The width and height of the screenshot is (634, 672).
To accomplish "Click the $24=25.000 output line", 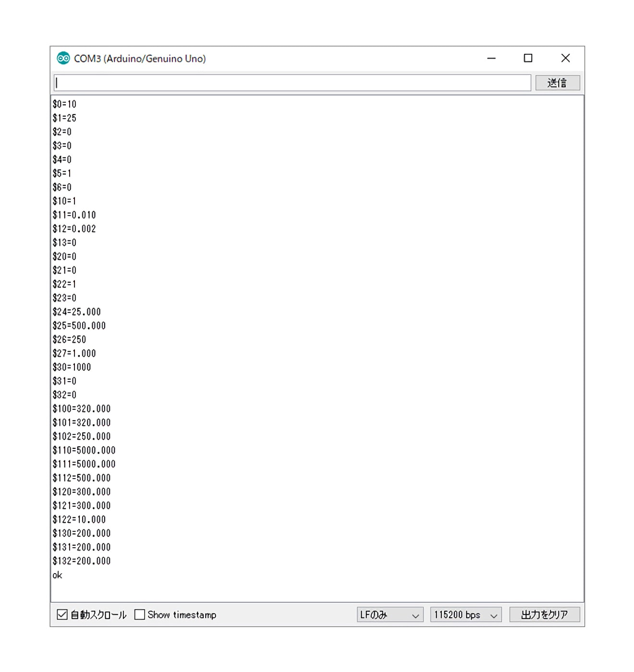I will tap(77, 312).
